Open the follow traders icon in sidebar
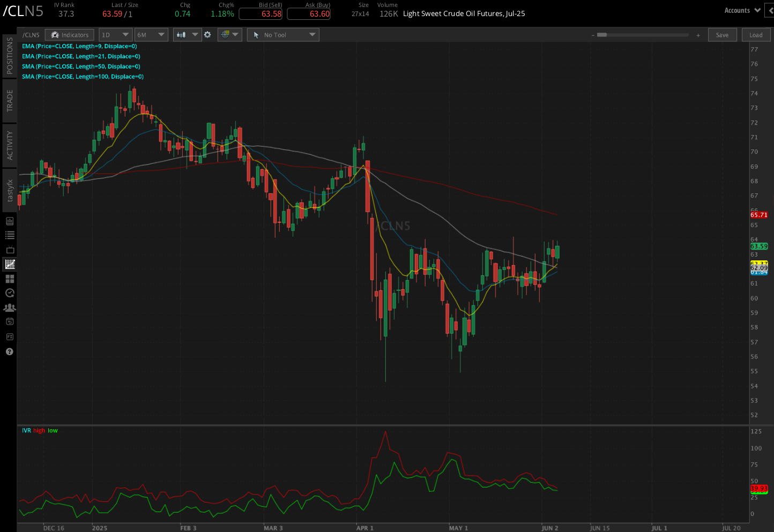The width and height of the screenshot is (774, 532). tap(9, 308)
